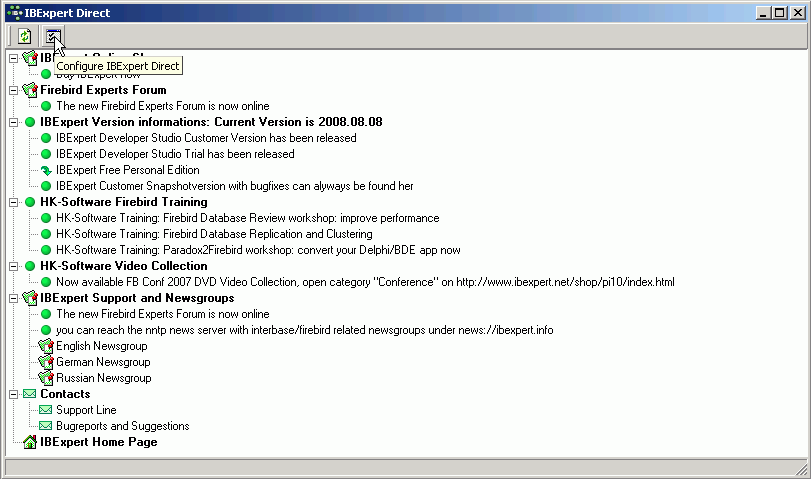The image size is (811, 479).
Task: Open Firebird Database Review workshop item
Action: (248, 218)
